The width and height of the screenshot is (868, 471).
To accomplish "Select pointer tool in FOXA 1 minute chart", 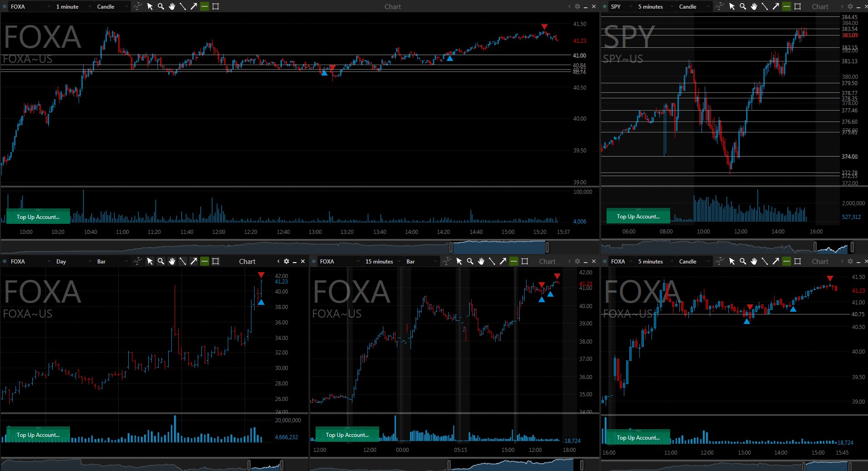I will tap(150, 6).
